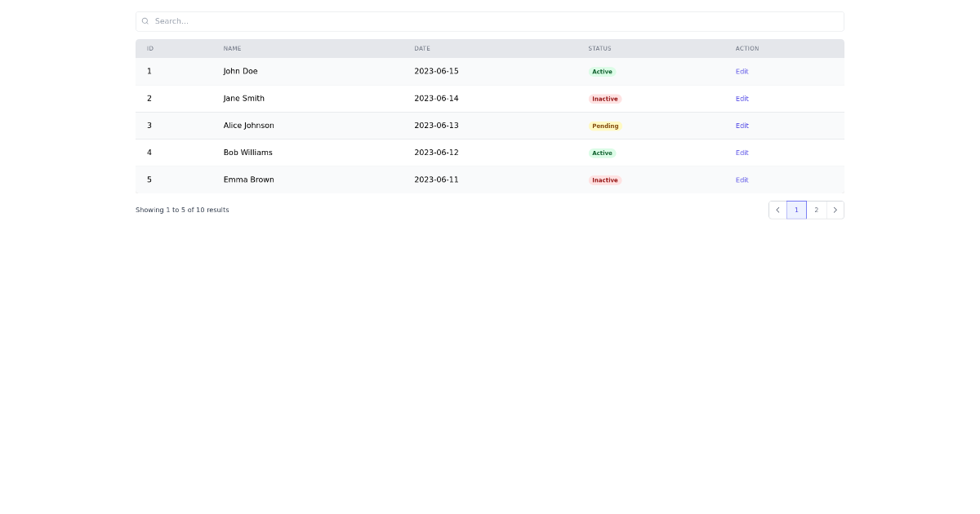Click Emma Brown's Inactive status badge
Viewport: 980px width, 514px height.
(604, 179)
